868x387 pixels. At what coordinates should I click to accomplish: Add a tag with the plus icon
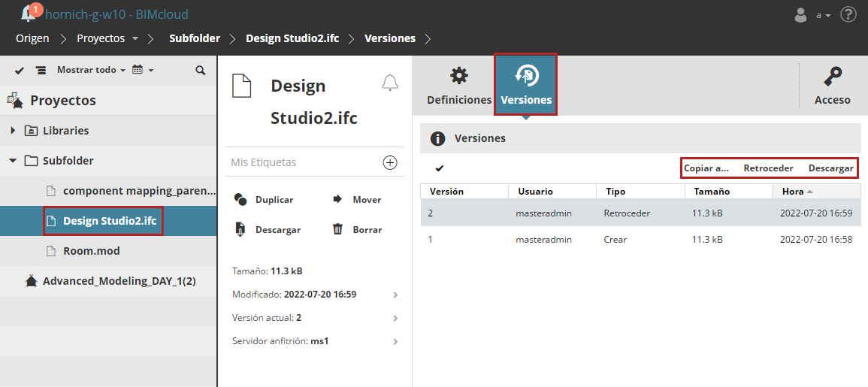(390, 162)
